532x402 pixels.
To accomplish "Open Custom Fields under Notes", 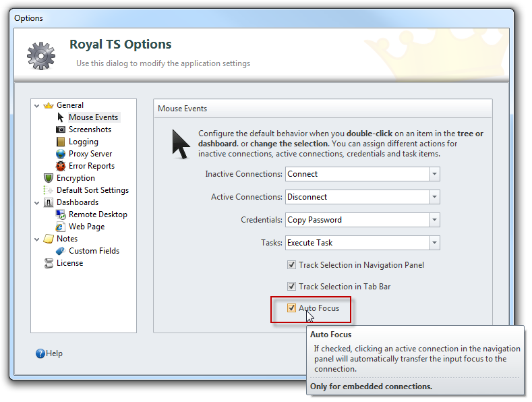I will [94, 251].
